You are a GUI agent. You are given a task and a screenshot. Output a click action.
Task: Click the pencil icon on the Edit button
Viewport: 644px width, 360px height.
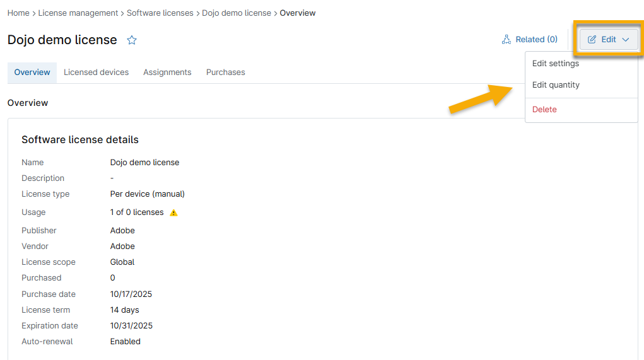(x=592, y=40)
